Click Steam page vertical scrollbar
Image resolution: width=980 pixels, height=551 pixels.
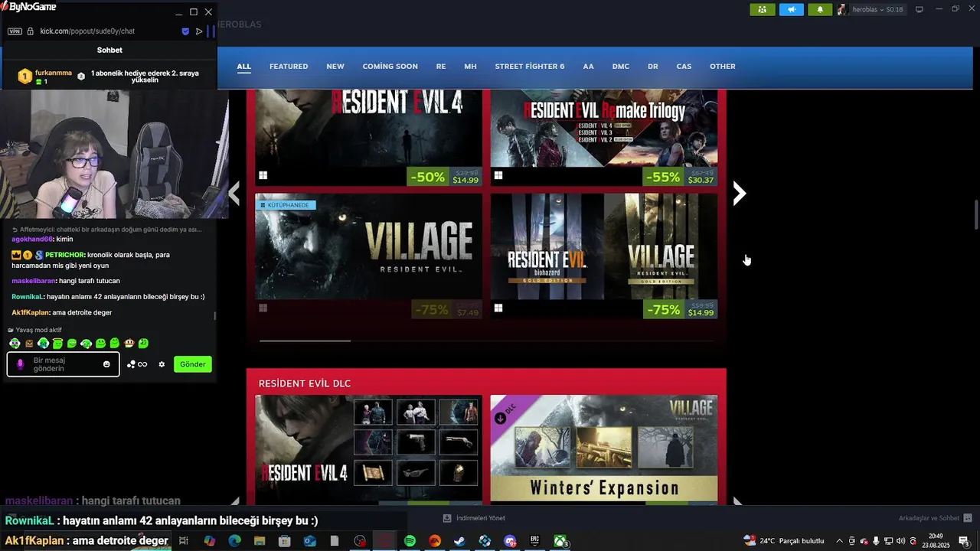click(975, 214)
